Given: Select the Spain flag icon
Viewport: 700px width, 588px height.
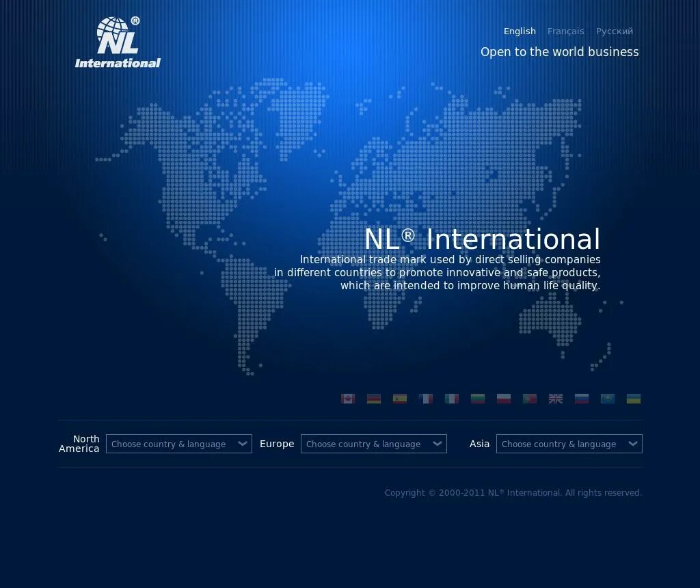Looking at the screenshot, I should coord(399,399).
